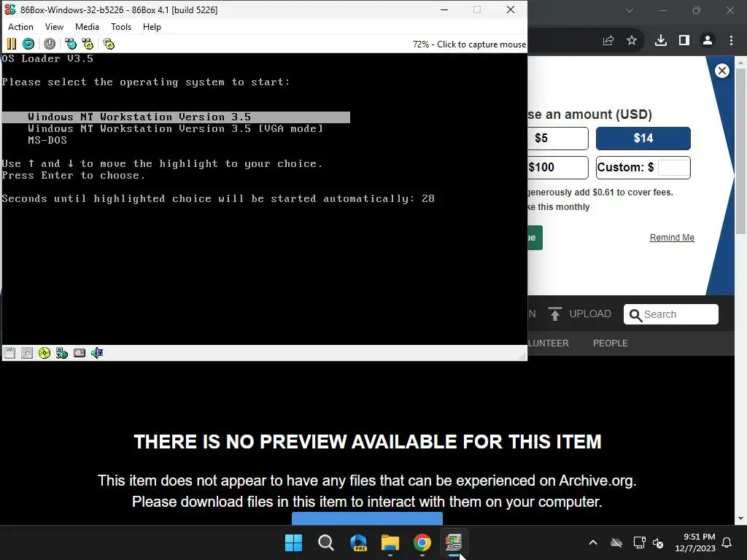Close the donation banner in Chrome

pyautogui.click(x=722, y=71)
